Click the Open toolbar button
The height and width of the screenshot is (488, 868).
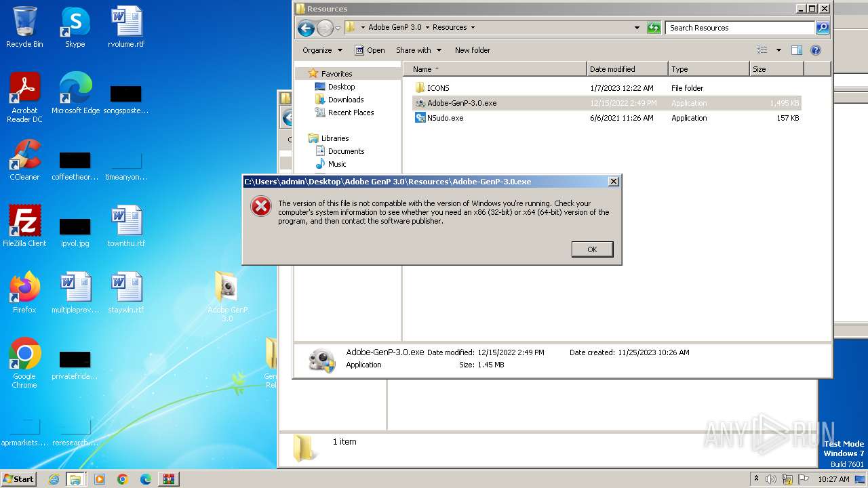pos(370,50)
